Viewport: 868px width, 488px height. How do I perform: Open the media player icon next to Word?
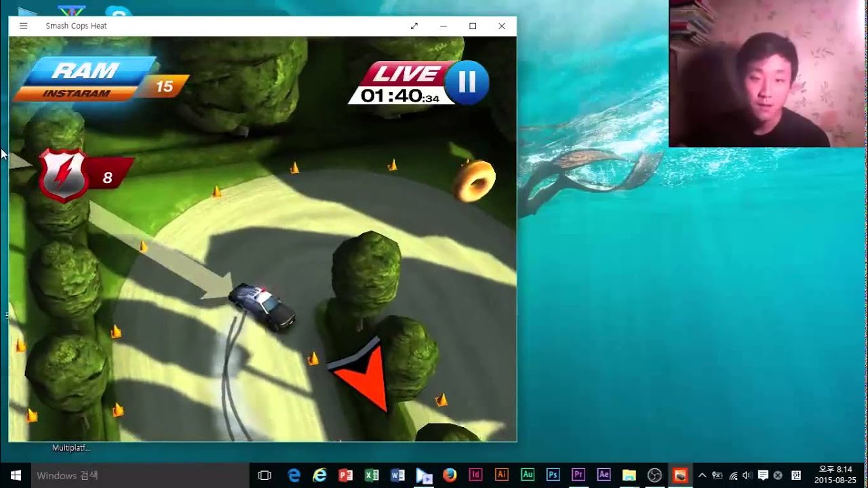click(x=424, y=475)
